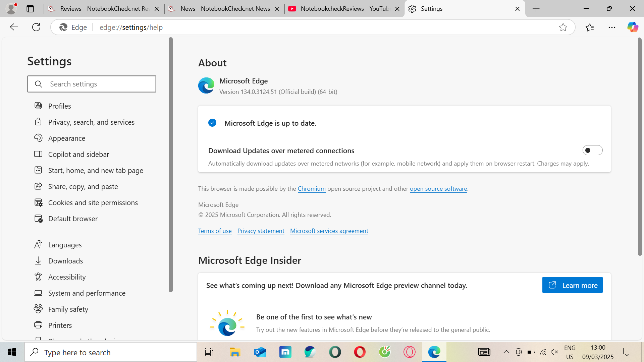Show hidden system tray icons

(x=506, y=352)
